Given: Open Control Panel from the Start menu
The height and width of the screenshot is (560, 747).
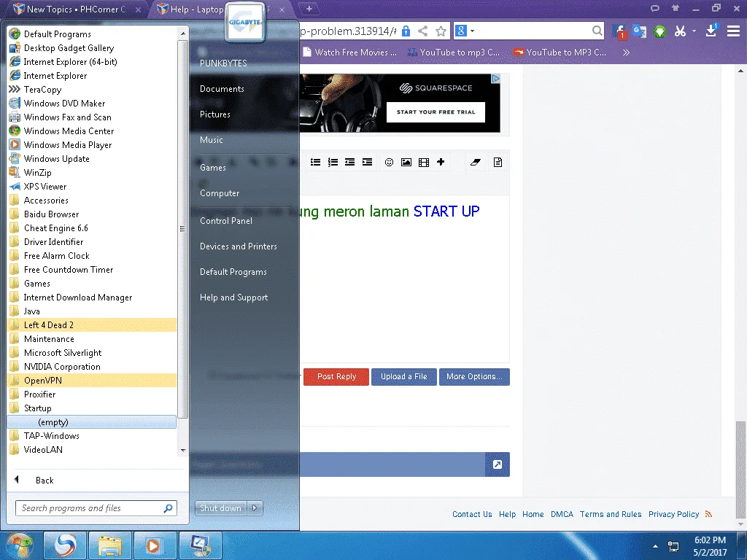Looking at the screenshot, I should (x=226, y=220).
